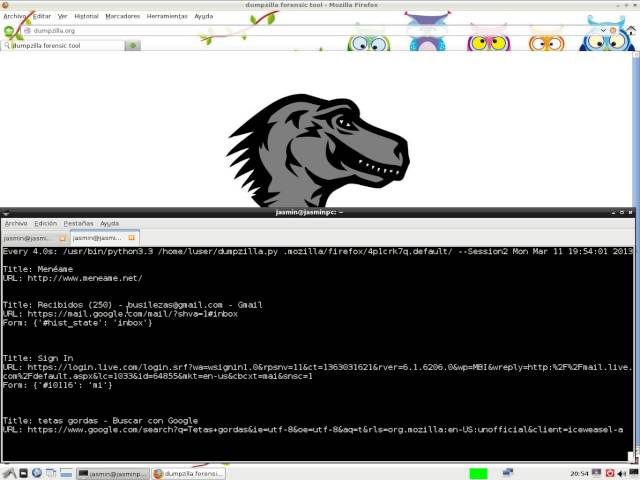Click the 'Buscar con Google' title line
The width and height of the screenshot is (640, 480).
[x=100, y=421]
